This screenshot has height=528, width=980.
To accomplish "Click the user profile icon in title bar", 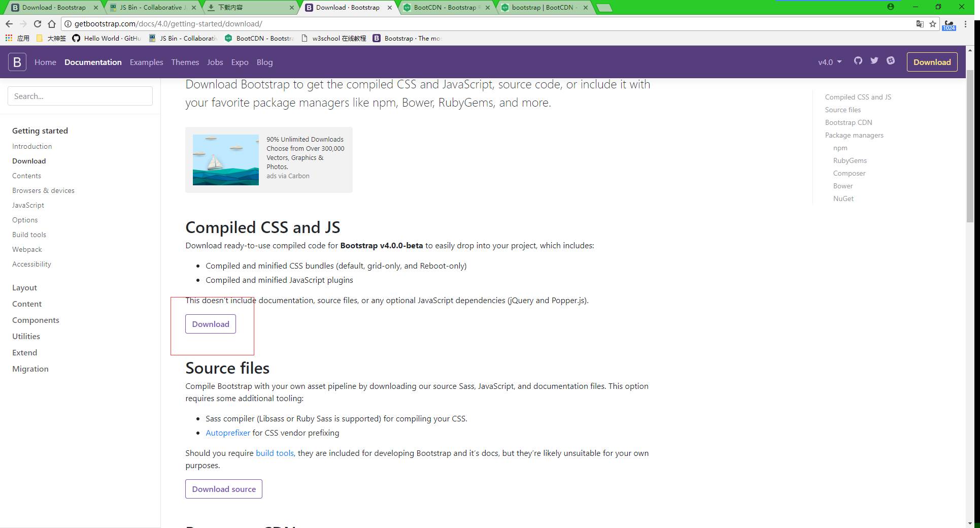I will click(890, 7).
